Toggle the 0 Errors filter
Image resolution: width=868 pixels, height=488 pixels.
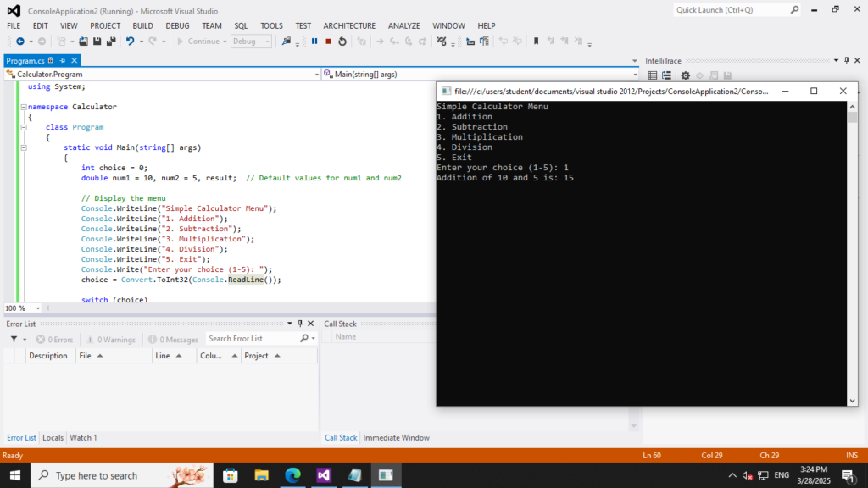(55, 339)
